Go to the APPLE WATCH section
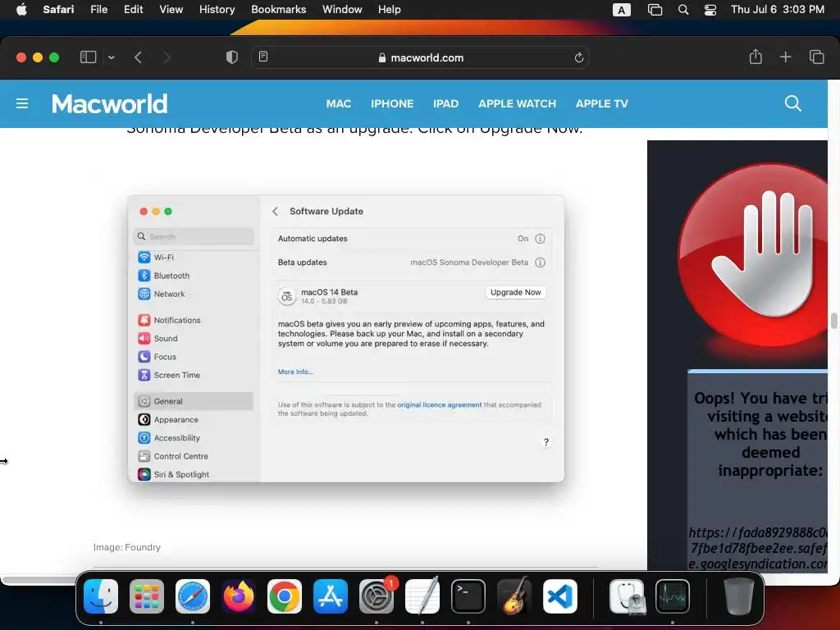The width and height of the screenshot is (840, 630). coord(517,104)
